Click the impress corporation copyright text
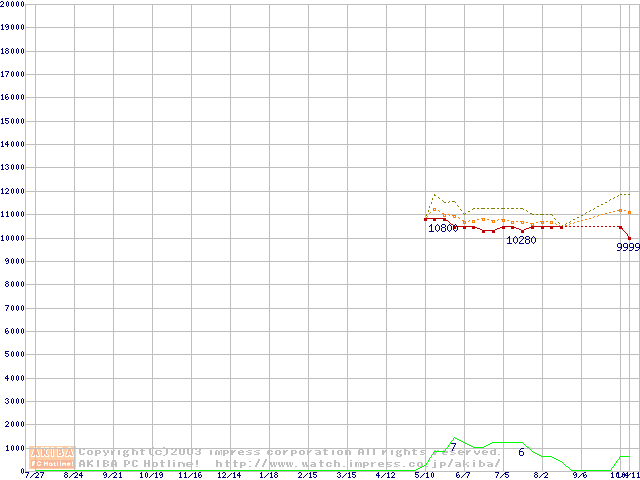 290,452
